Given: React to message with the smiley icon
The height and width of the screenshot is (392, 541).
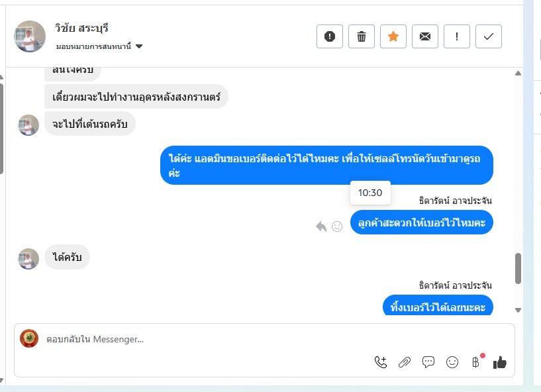Looking at the screenshot, I should (x=337, y=226).
